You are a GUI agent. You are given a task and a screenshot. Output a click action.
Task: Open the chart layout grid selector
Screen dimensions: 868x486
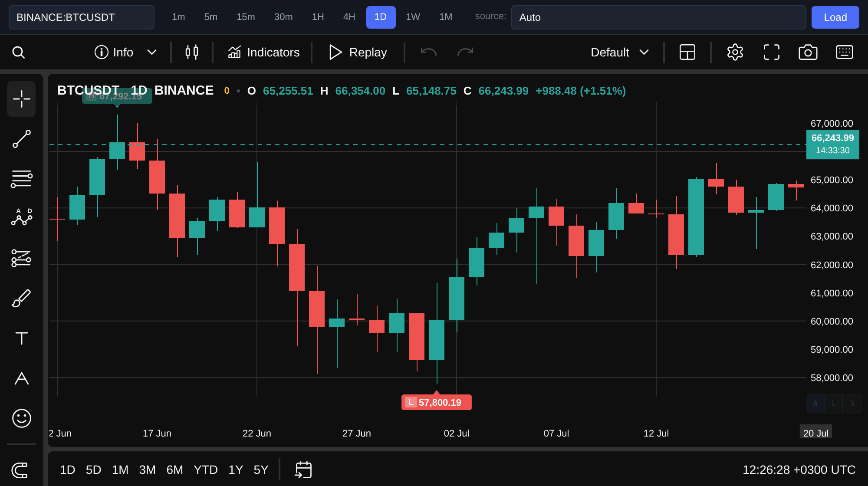click(687, 53)
